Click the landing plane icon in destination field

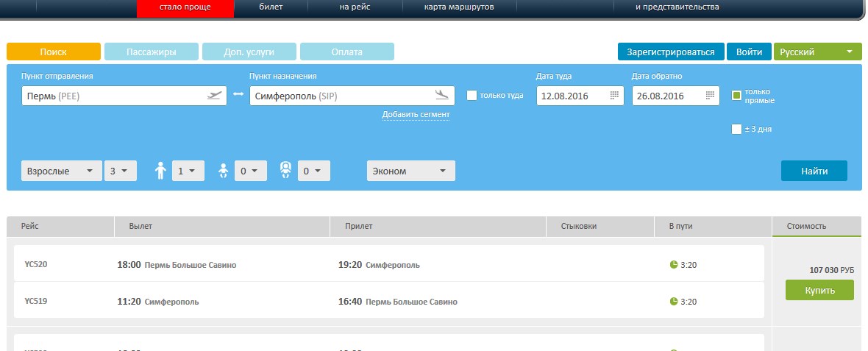coord(441,96)
